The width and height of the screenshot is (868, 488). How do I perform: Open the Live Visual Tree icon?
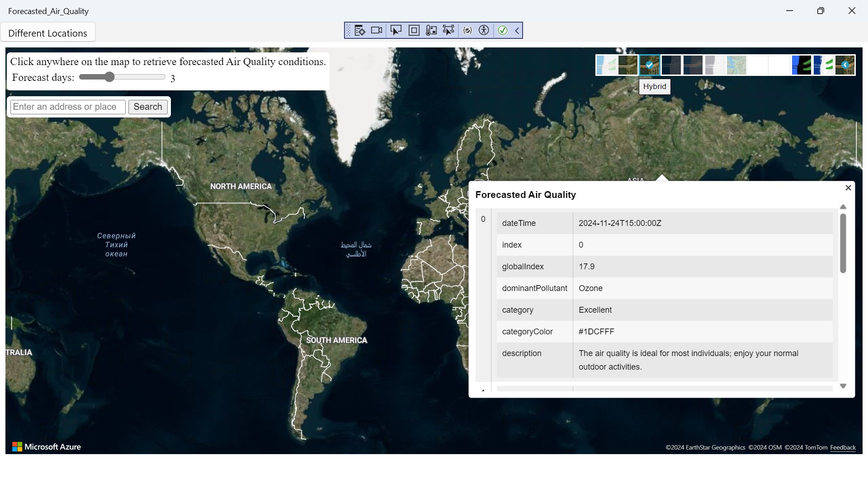pyautogui.click(x=360, y=30)
